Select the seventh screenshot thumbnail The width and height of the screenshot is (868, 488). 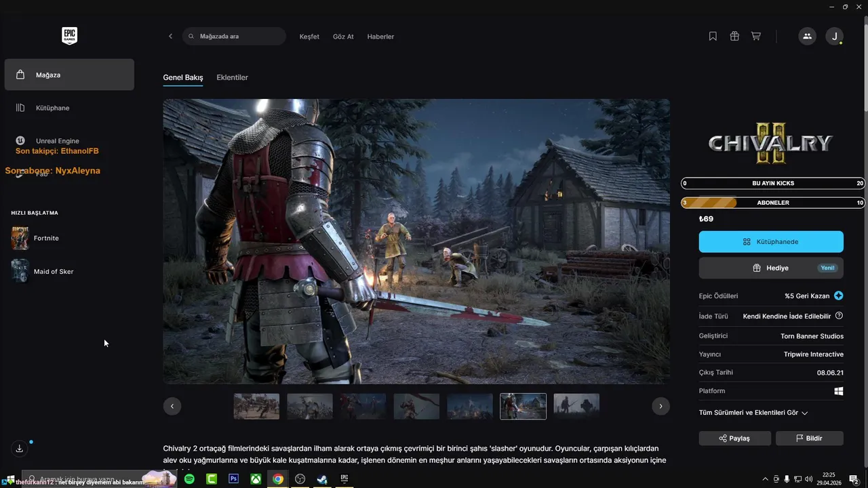click(x=576, y=406)
